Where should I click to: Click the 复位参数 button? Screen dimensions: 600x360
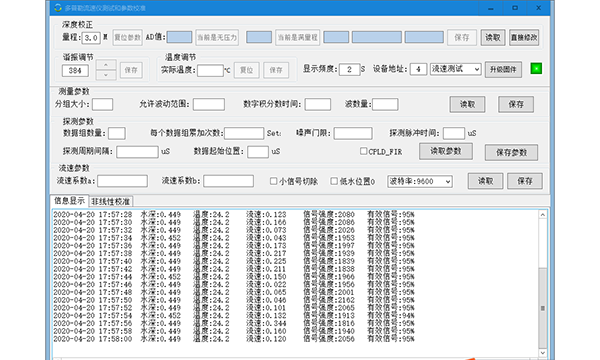(x=127, y=37)
